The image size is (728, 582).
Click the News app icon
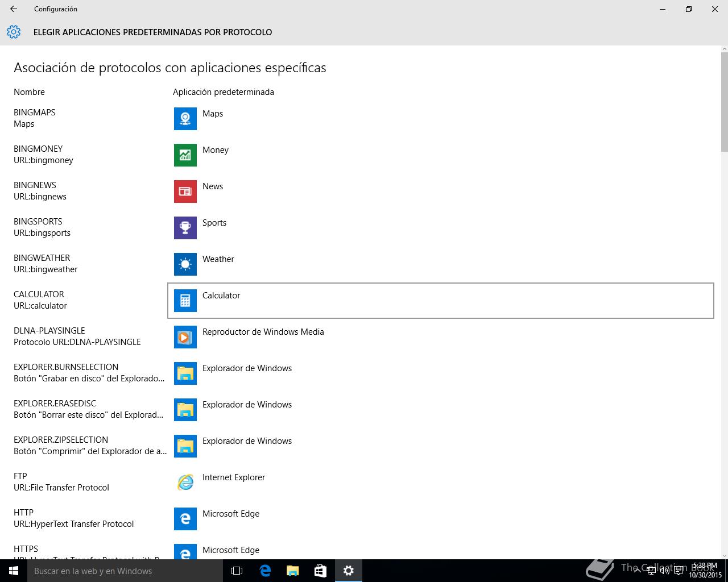185,192
